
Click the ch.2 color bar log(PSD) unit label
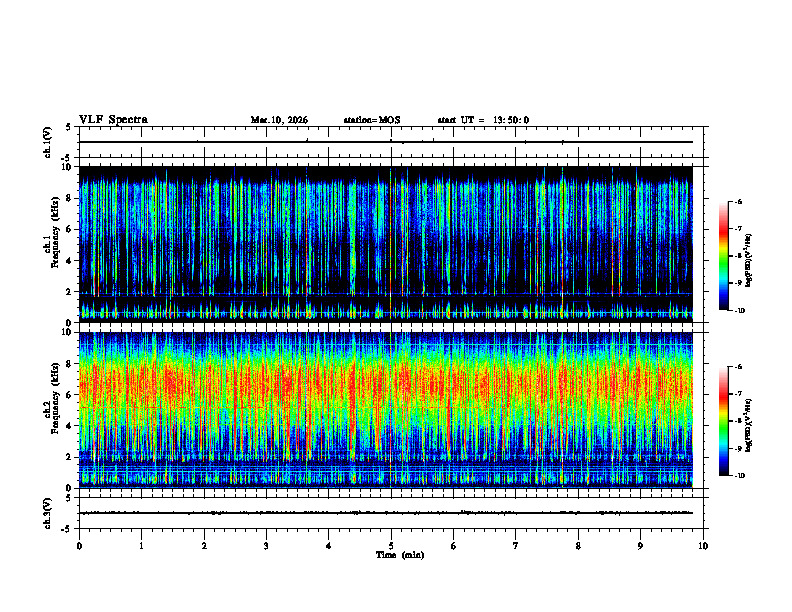click(749, 426)
